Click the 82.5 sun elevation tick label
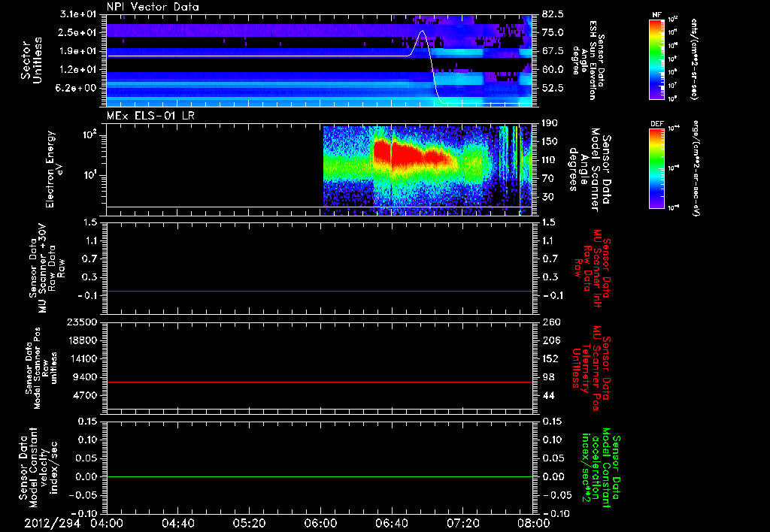This screenshot has height=532, width=770. (x=553, y=14)
